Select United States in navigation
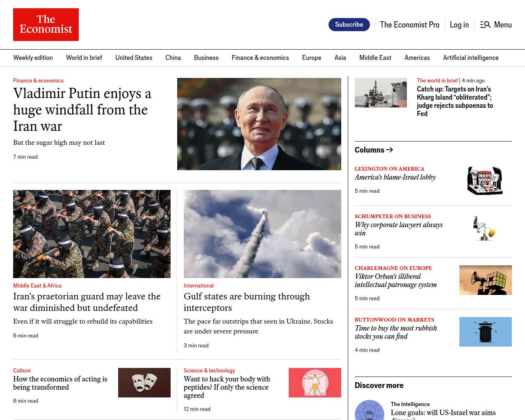This screenshot has width=525, height=420. click(134, 58)
